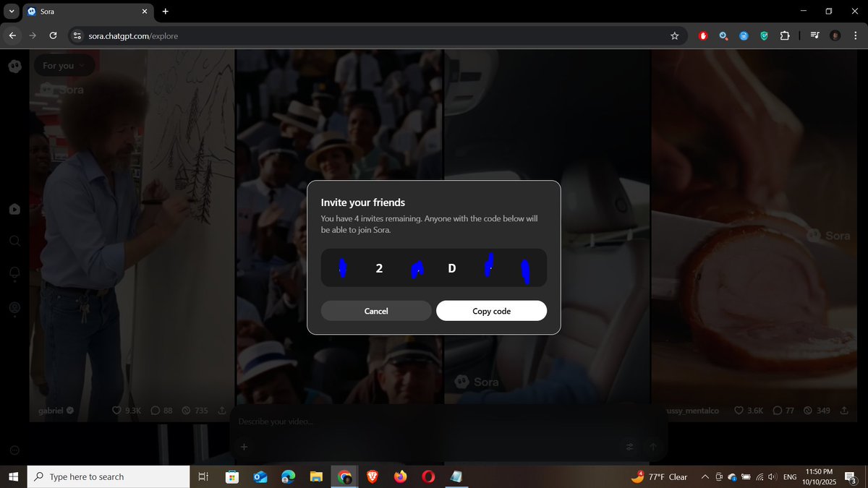Open the magnifier search extension
This screenshot has width=868, height=488.
click(723, 35)
